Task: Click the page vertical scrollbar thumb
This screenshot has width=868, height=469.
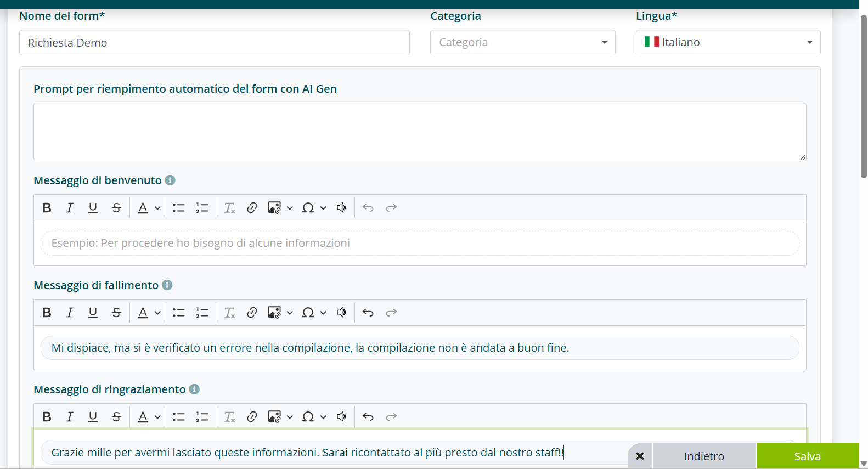Action: [864, 96]
